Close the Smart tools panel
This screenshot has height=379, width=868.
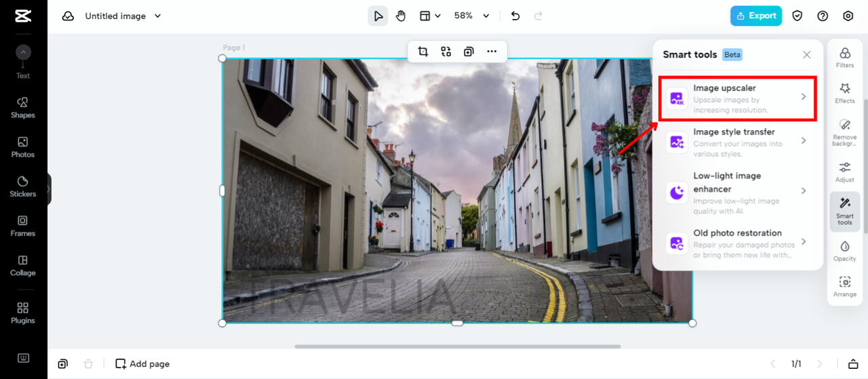[x=806, y=55]
